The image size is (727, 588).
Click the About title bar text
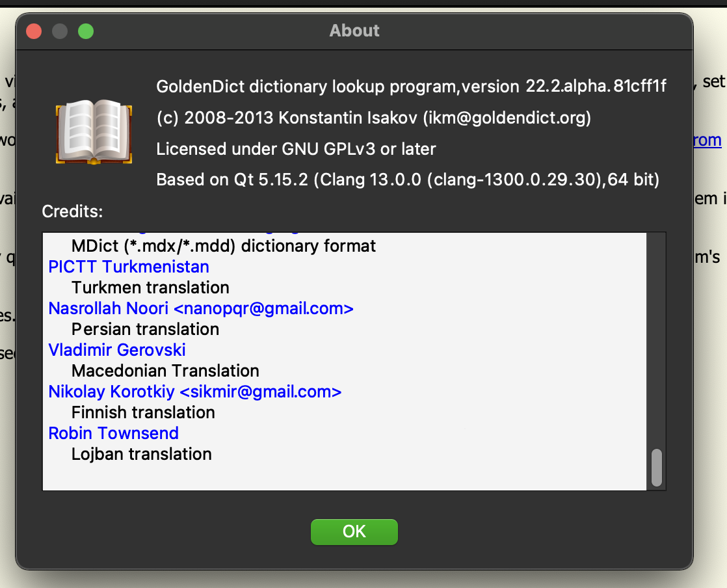[x=354, y=31]
